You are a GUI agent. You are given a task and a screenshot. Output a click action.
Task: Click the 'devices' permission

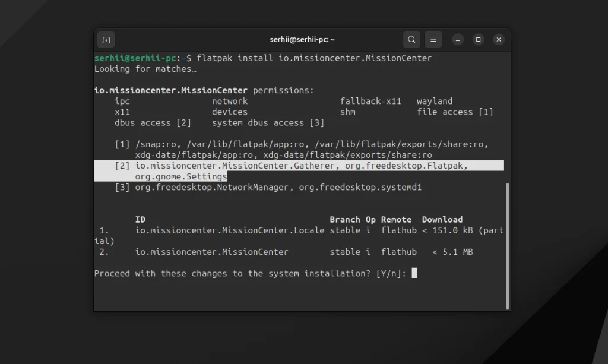pos(230,112)
